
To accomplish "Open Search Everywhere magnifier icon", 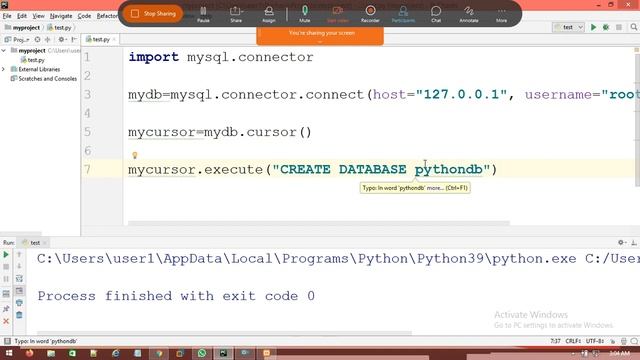I will click(633, 27).
